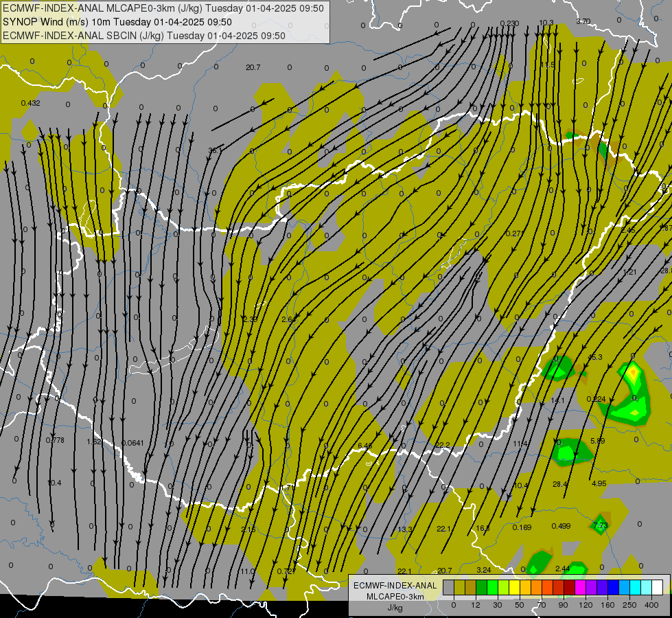Viewport: 672px width, 618px height.
Task: Click the legend tick label 30
Action: [x=497, y=605]
